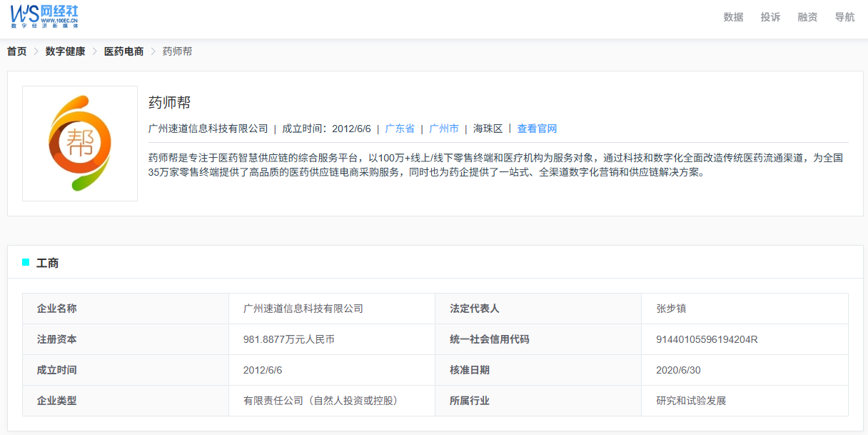Open the 投诉 menu item
This screenshot has width=868, height=435.
770,17
